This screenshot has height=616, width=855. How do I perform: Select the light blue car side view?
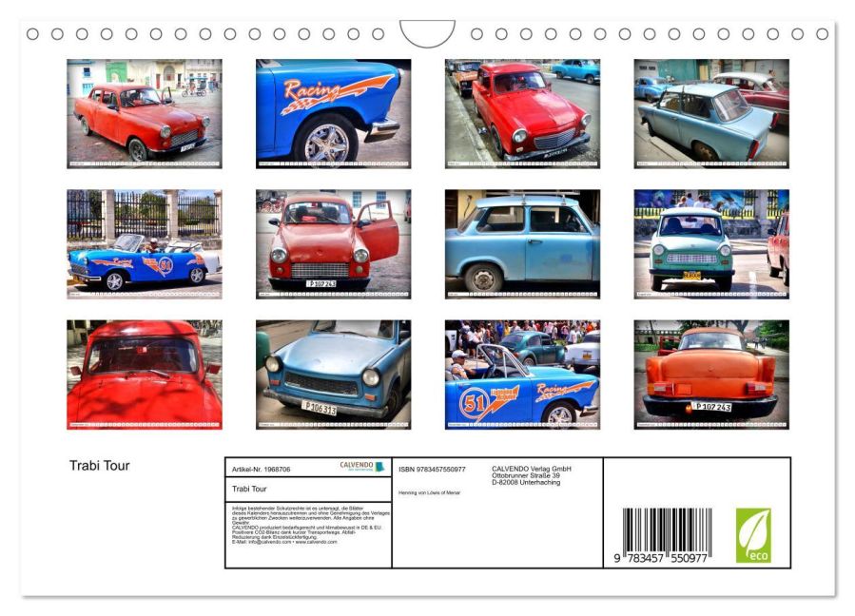point(522,244)
